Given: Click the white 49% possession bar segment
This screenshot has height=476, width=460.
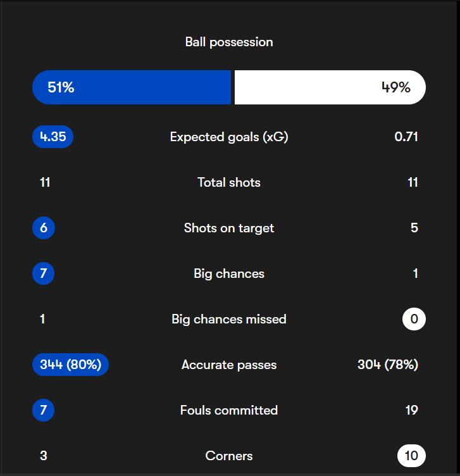Looking at the screenshot, I should pyautogui.click(x=329, y=87).
